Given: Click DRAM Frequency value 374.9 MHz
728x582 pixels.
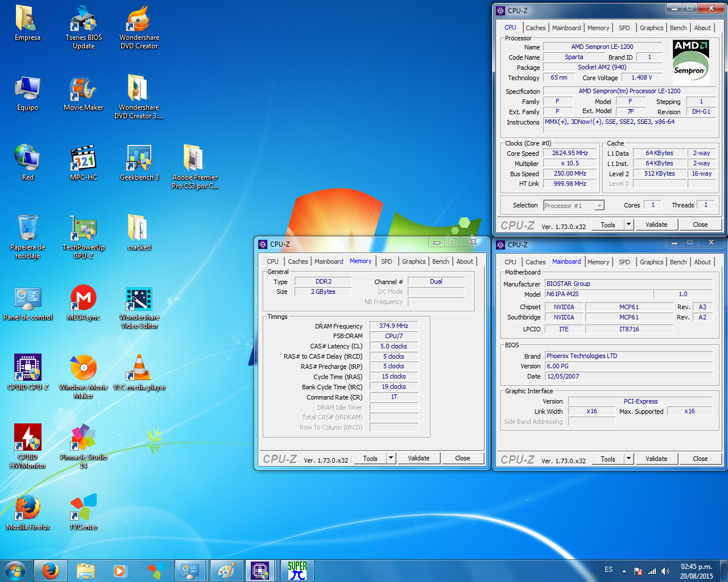Looking at the screenshot, I should (394, 326).
